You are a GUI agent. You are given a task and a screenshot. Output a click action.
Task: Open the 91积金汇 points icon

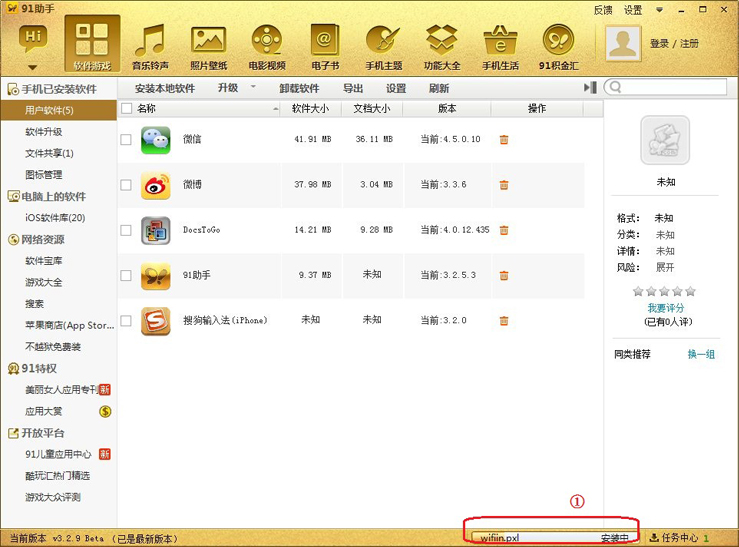click(x=559, y=46)
